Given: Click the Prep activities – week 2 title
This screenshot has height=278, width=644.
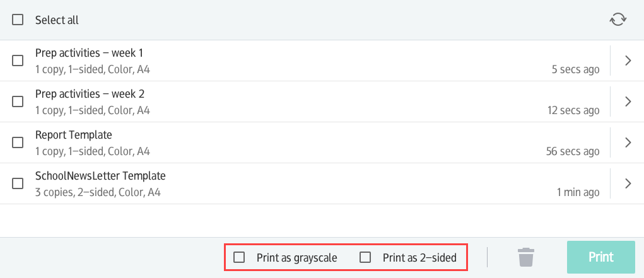Looking at the screenshot, I should pyautogui.click(x=90, y=94).
